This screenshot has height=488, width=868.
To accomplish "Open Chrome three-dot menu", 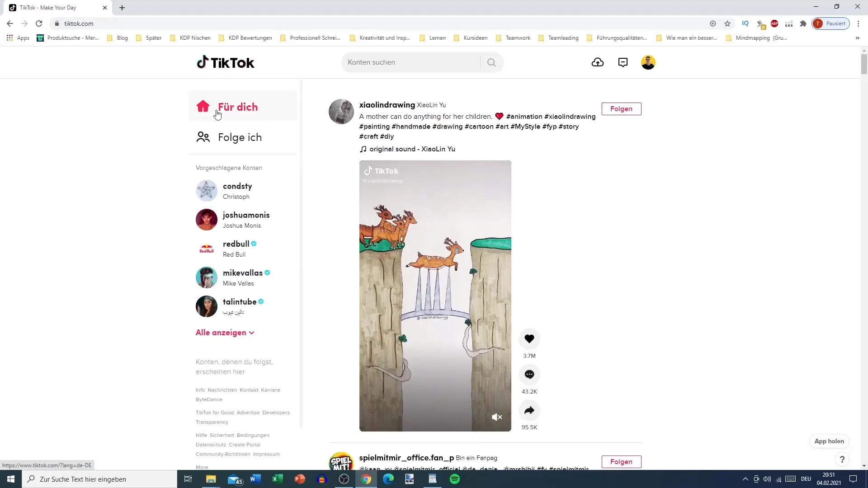I will (x=858, y=23).
